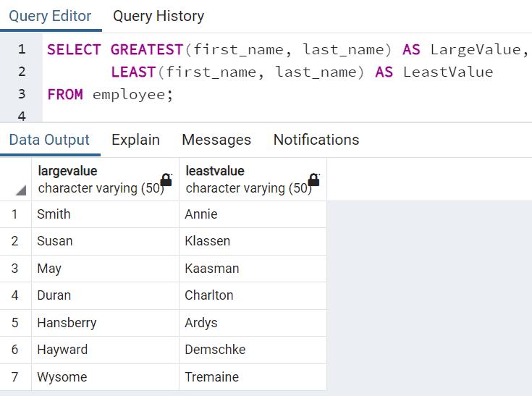The image size is (532, 396).
Task: Click line number 2 in editor gutter
Action: click(x=22, y=72)
